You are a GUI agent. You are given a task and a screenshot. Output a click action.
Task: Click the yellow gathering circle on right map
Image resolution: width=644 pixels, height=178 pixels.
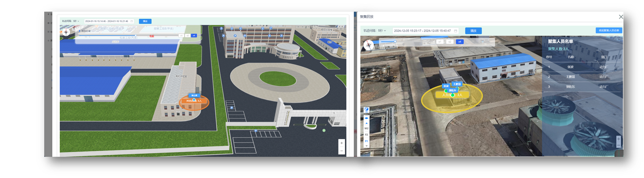tap(452, 97)
